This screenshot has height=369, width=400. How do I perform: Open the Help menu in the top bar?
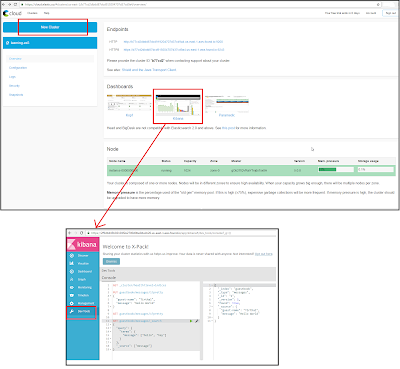(47, 13)
